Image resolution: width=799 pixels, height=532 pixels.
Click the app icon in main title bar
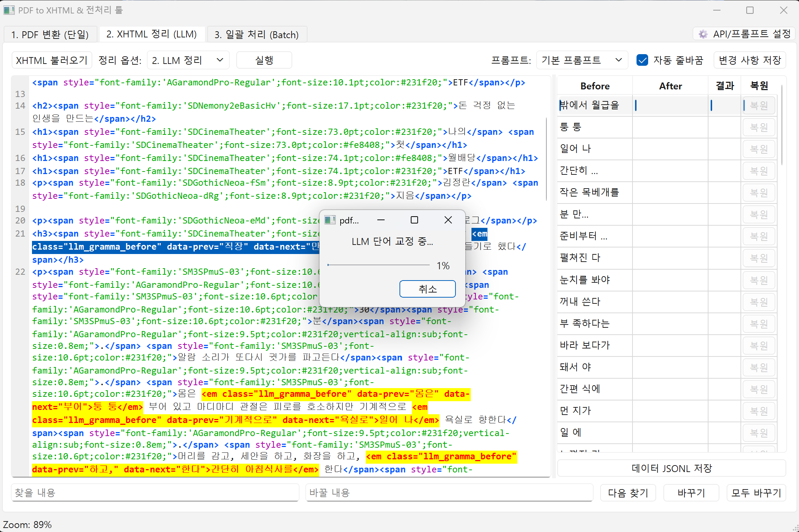9,10
